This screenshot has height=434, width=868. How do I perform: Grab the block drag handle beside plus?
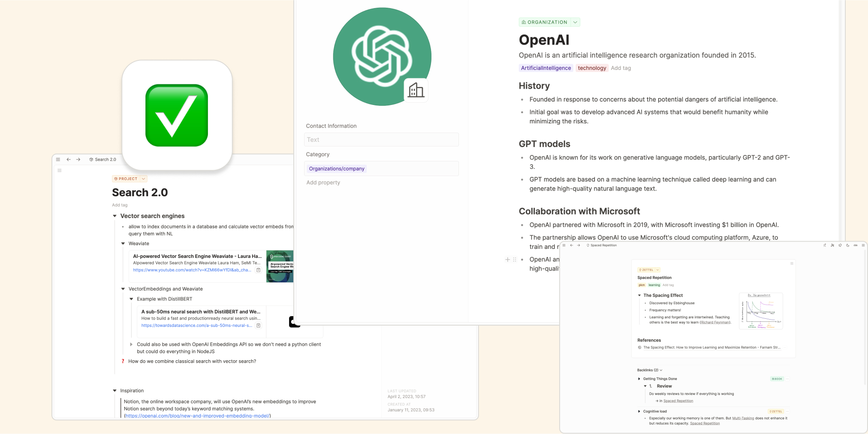(x=515, y=260)
